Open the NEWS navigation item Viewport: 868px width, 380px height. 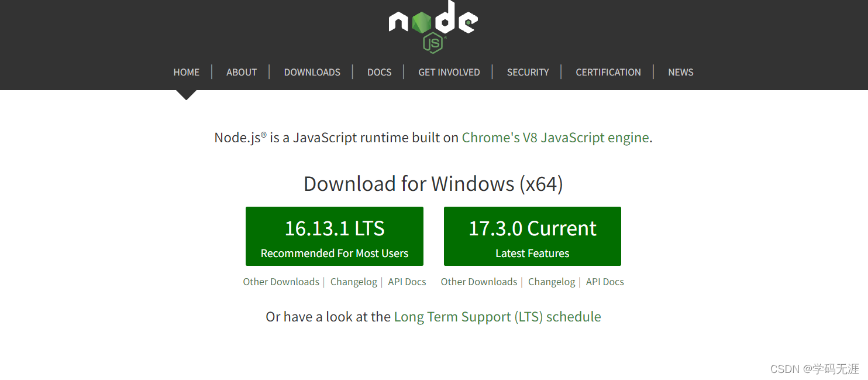680,72
